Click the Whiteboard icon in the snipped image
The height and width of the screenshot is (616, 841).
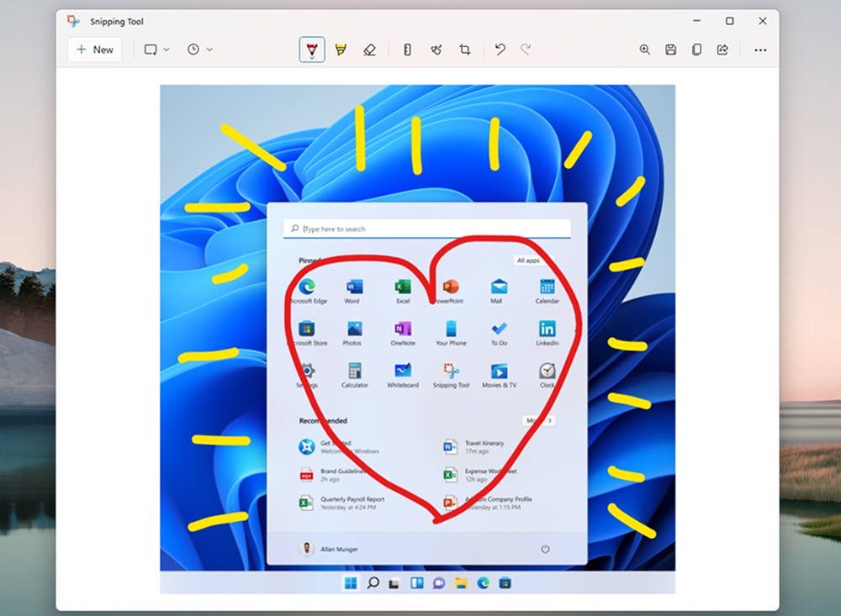[x=403, y=371]
